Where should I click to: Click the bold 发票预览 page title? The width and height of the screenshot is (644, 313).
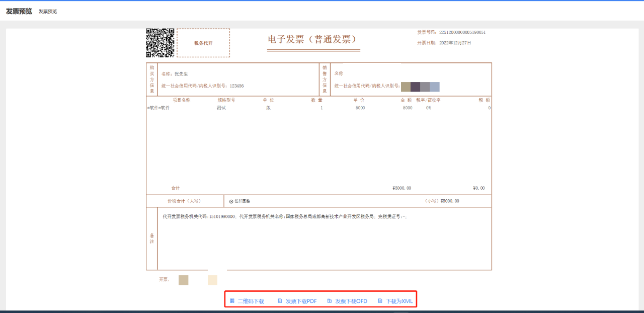(x=19, y=11)
